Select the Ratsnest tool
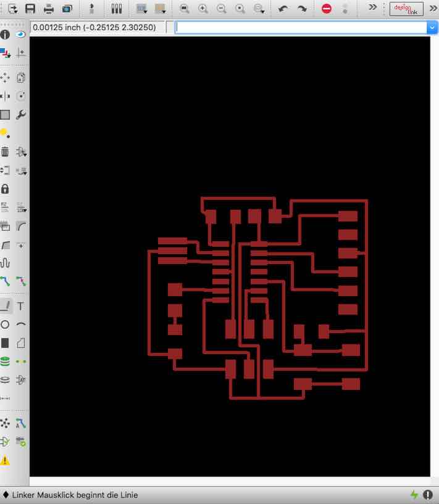Screen dimensions: 439x504 pyautogui.click(x=5, y=423)
